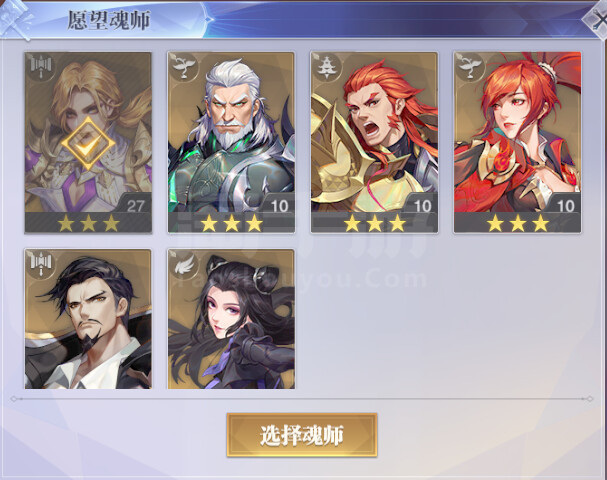Click class icon on blonde hero card
The height and width of the screenshot is (480, 607).
pyautogui.click(x=41, y=67)
